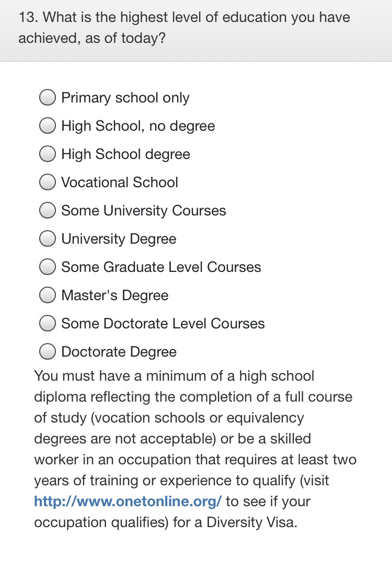The width and height of the screenshot is (392, 570).
Task: Tap the 'Some Doctorate Level Courses' label text
Action: point(163,324)
